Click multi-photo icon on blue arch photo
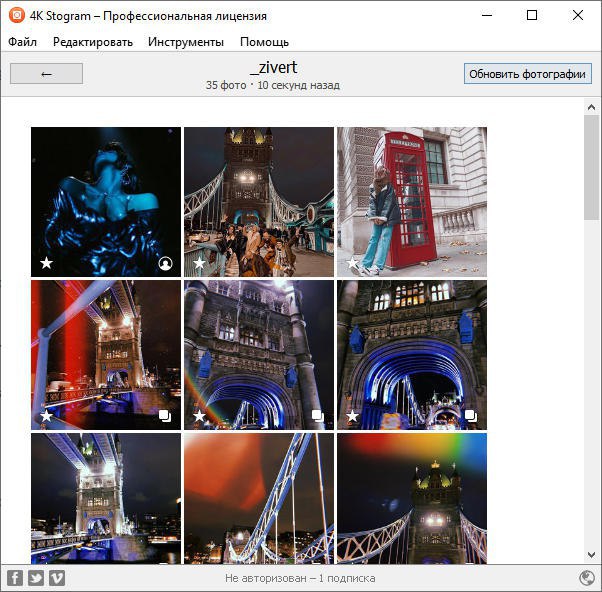The image size is (602, 592). click(471, 416)
